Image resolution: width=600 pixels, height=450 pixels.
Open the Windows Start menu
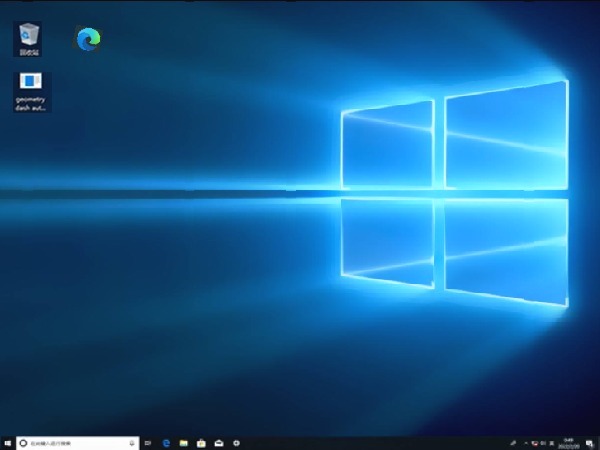click(x=7, y=443)
